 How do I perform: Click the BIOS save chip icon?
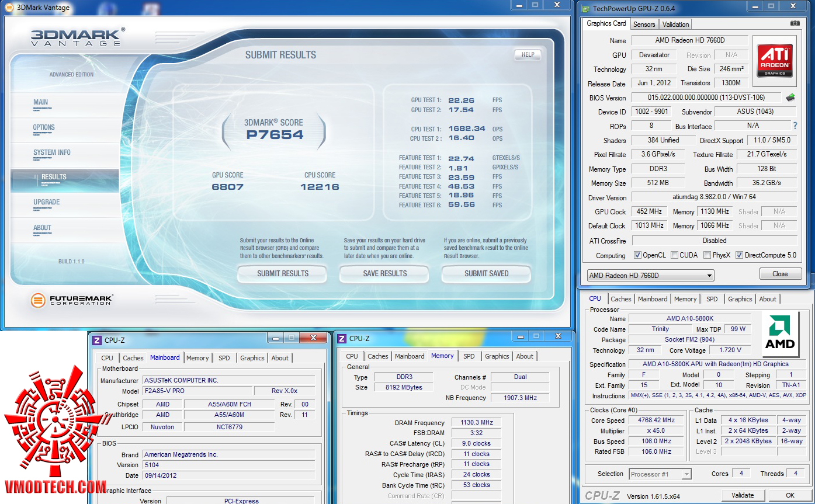(790, 98)
